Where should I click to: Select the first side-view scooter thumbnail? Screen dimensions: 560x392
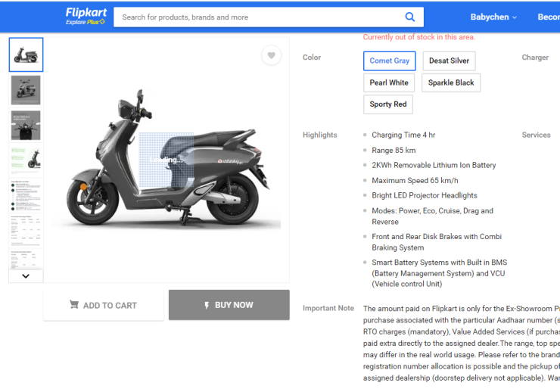[x=26, y=54]
